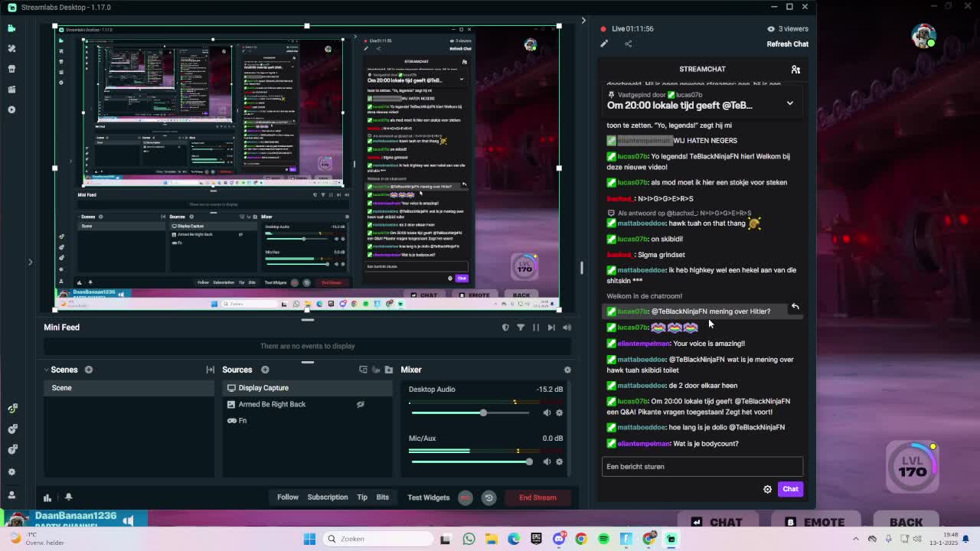Click the scene transitions icon

[210, 370]
